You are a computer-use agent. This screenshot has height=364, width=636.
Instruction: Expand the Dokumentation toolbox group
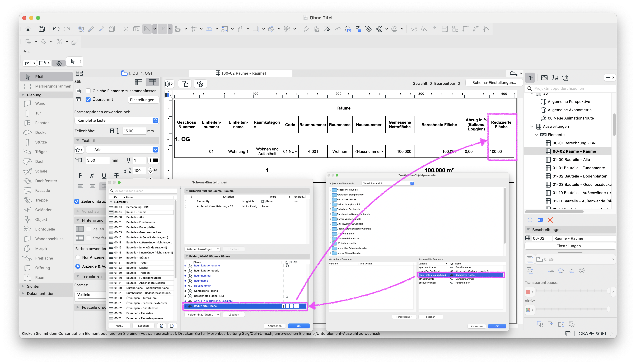coord(23,294)
